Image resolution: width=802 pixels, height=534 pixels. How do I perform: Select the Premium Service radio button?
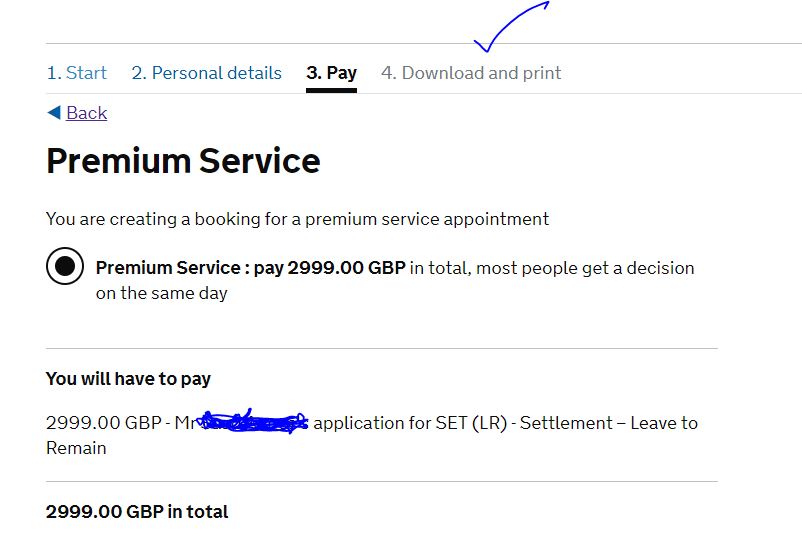(x=65, y=266)
